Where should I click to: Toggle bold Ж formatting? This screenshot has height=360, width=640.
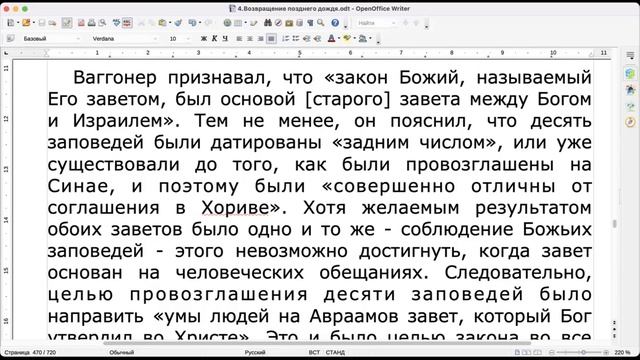[x=204, y=38]
